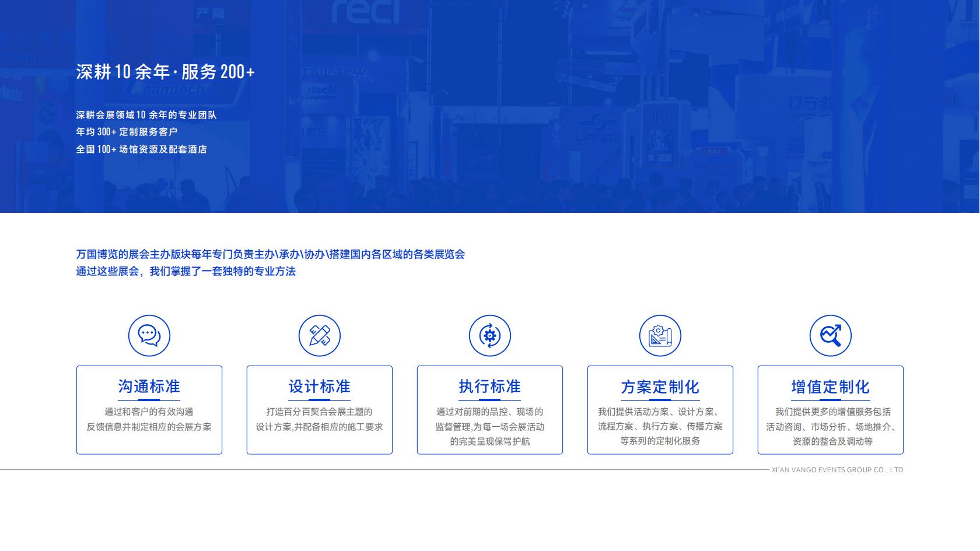980x551 pixels.
Task: Click the text 反馈信息并制定相应的会展方案
Action: (149, 427)
